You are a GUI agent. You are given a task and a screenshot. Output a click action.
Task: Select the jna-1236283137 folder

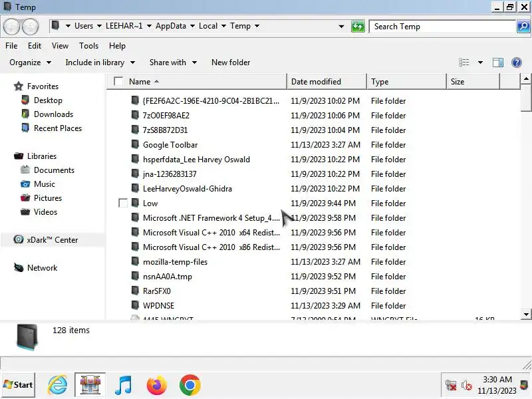coord(170,174)
